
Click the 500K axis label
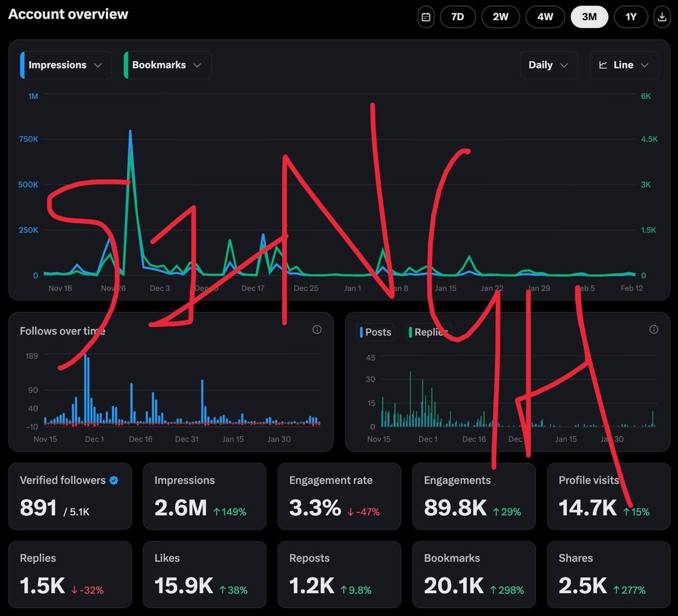[x=29, y=185]
